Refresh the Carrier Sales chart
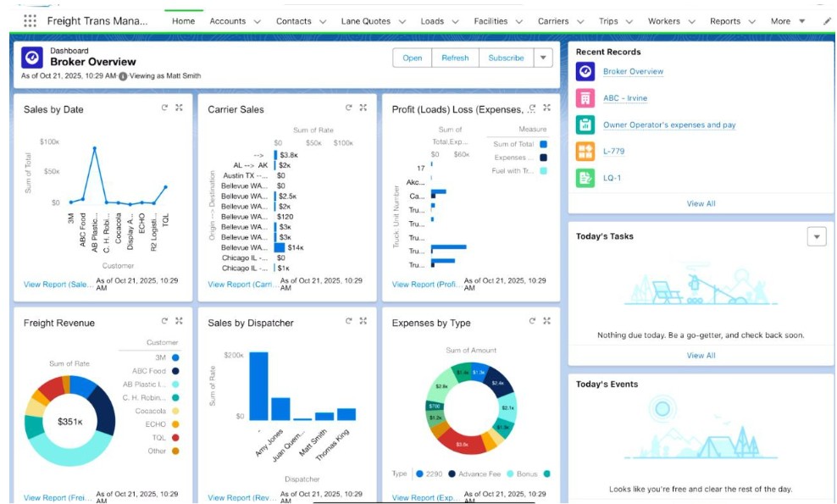Viewport: 837px width, 504px height. pos(347,108)
